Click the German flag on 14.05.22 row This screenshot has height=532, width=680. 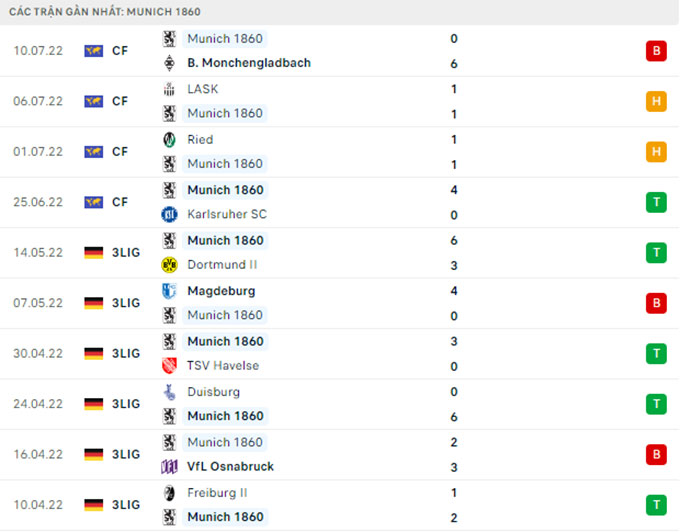click(94, 253)
